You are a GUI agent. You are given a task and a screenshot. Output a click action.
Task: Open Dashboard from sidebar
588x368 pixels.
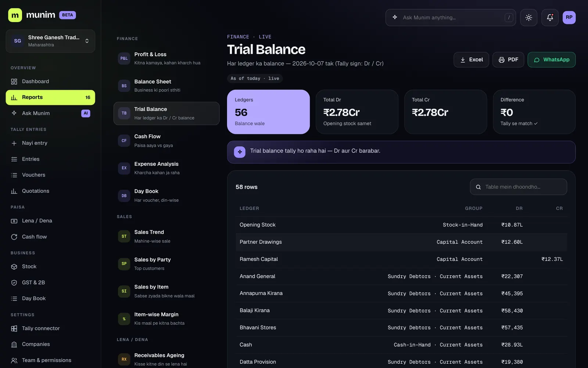50,81
